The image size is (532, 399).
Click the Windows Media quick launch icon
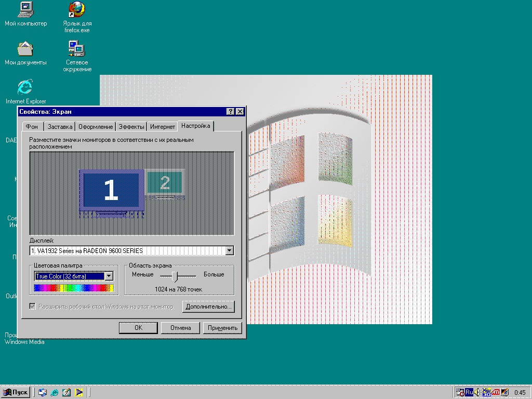click(x=79, y=393)
